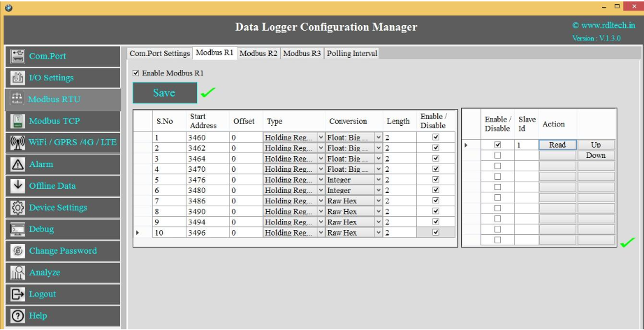Click the Com.Port sidebar icon
The image size is (644, 330).
[x=17, y=56]
